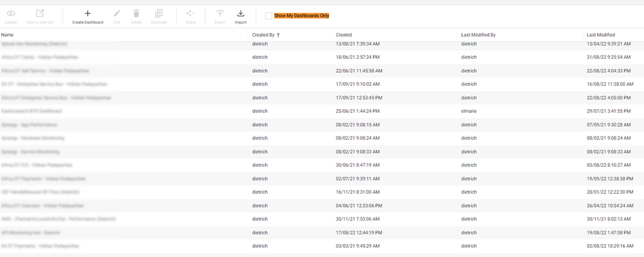Click last modified 22/08/22 4:04:33 PM

tap(609, 71)
